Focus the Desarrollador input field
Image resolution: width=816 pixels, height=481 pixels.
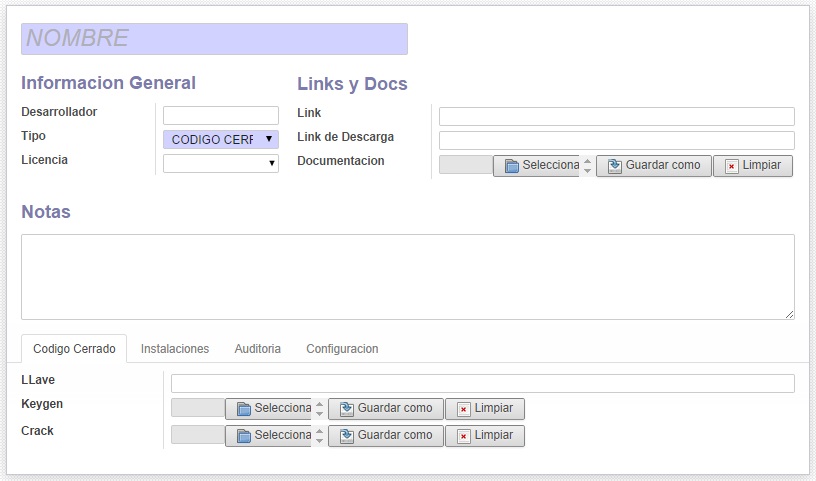coord(221,115)
